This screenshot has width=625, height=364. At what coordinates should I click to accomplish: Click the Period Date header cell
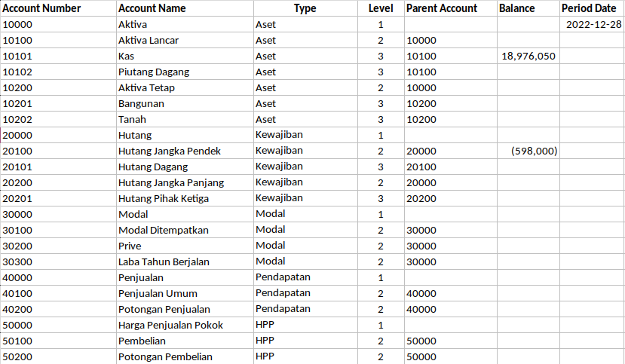[x=592, y=8]
